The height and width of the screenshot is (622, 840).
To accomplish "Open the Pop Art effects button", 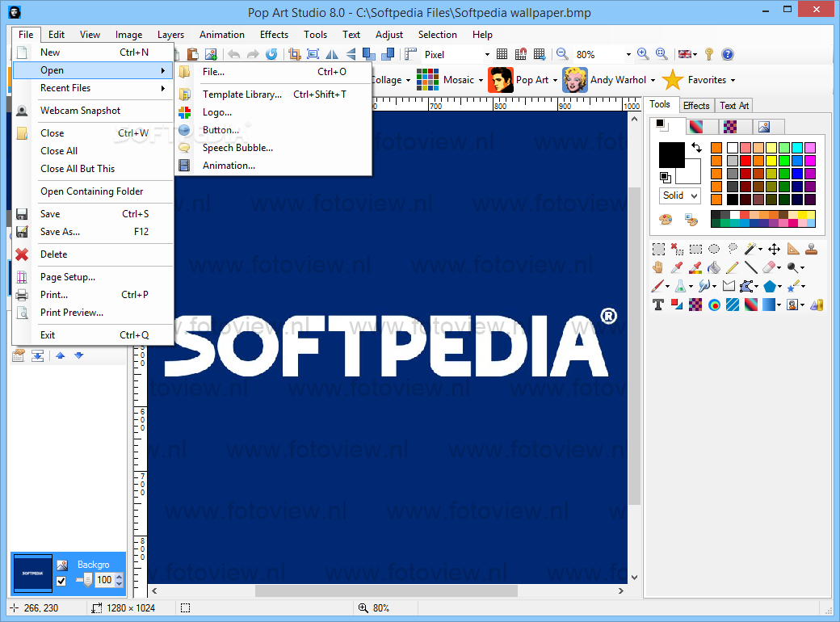I will point(523,80).
